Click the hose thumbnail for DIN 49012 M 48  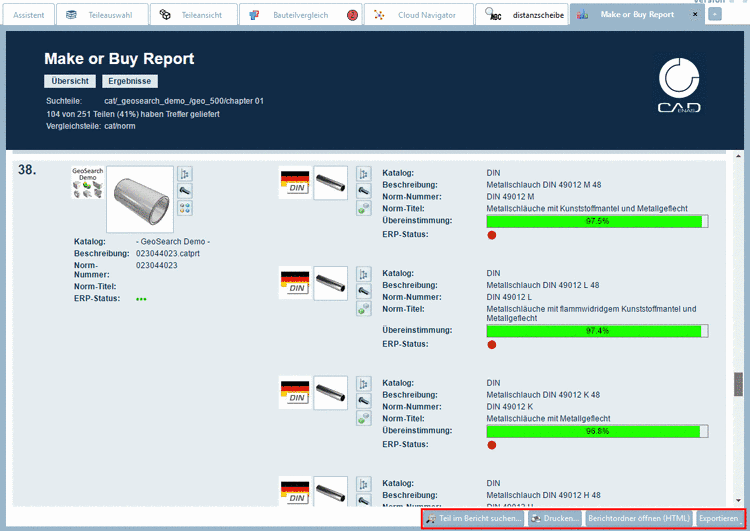[331, 183]
